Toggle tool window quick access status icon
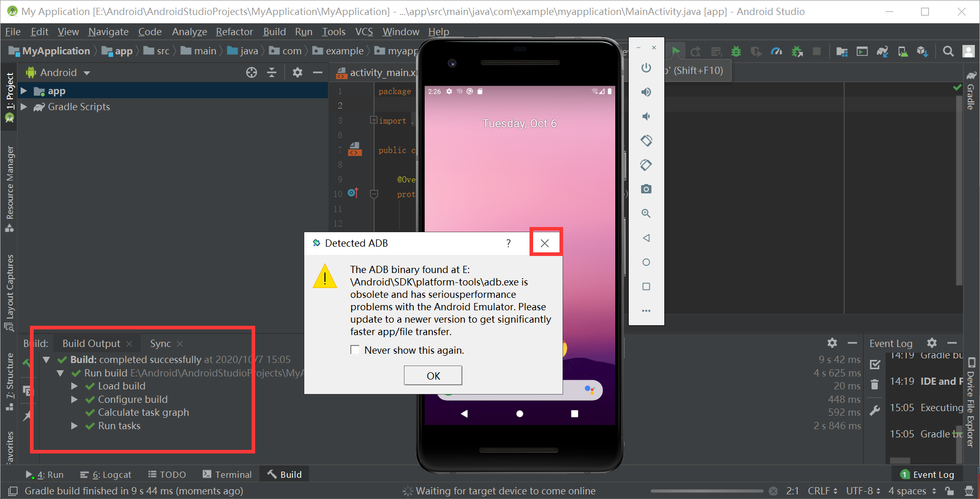This screenshot has height=499, width=980. (x=13, y=491)
